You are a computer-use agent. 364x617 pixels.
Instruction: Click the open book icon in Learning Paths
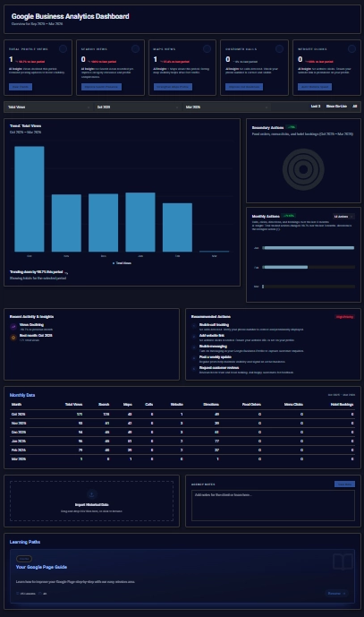343,561
